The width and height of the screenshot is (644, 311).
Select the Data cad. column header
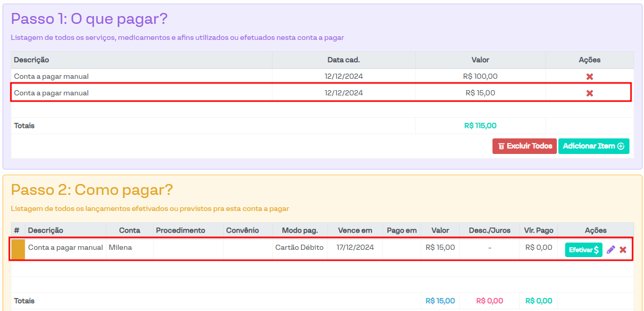(344, 60)
